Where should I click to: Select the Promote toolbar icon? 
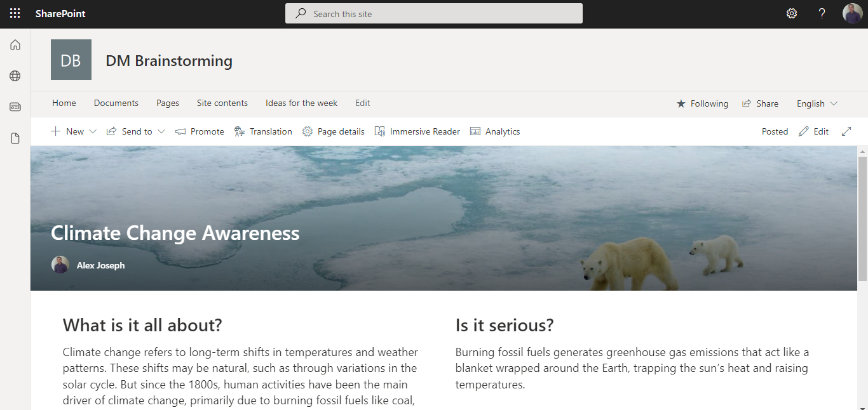(200, 131)
